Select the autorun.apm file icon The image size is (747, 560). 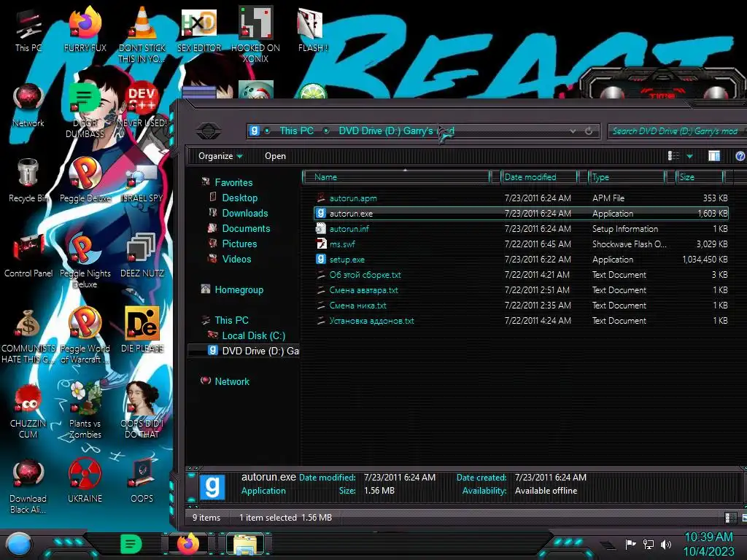(x=321, y=198)
